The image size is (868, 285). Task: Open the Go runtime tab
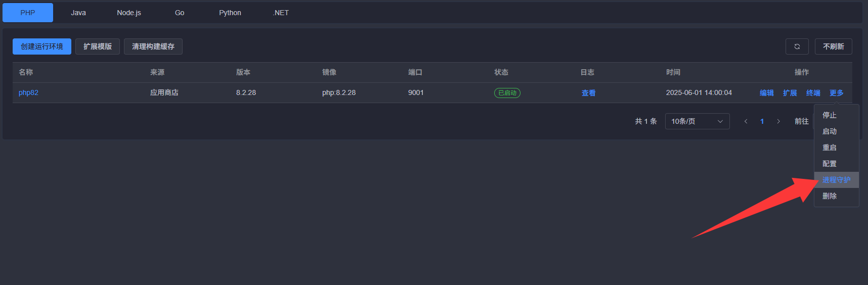click(180, 13)
